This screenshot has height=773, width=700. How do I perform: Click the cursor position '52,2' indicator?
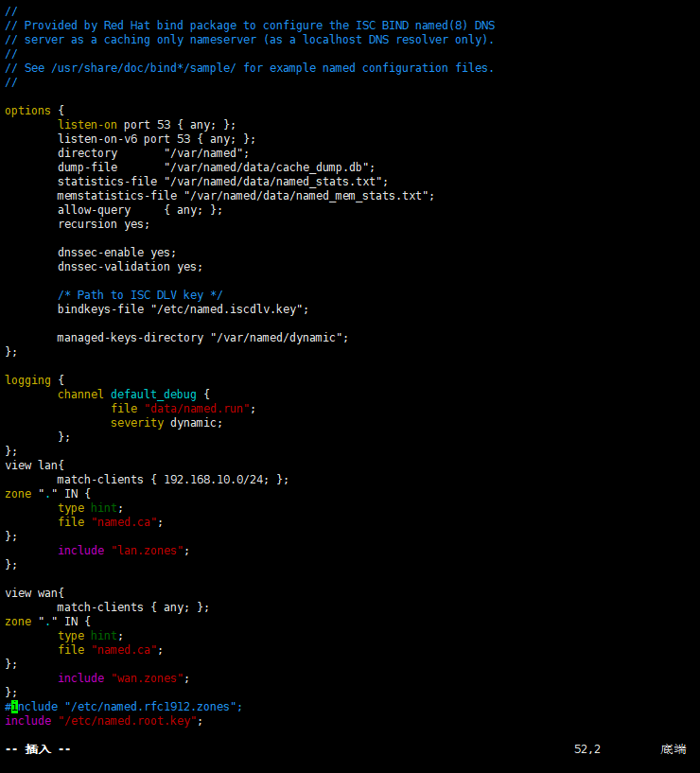click(x=587, y=749)
